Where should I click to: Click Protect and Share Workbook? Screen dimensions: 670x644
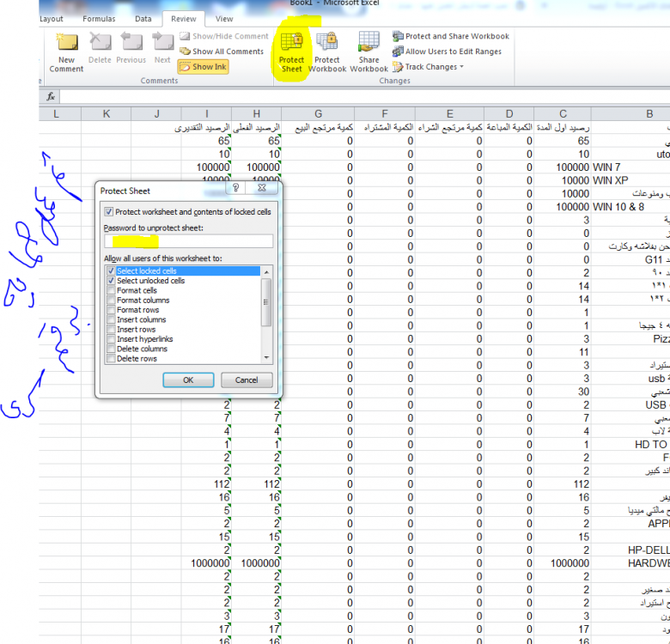pos(451,36)
